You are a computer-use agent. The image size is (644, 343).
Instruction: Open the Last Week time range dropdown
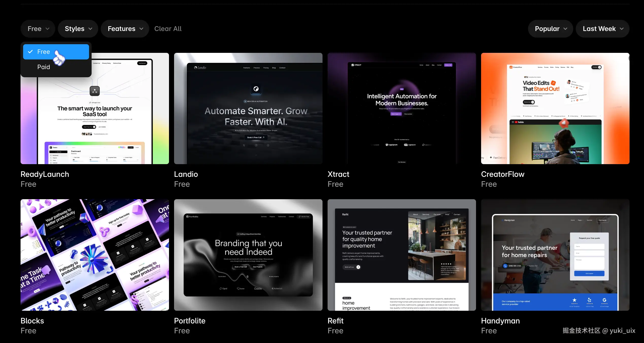click(x=603, y=29)
